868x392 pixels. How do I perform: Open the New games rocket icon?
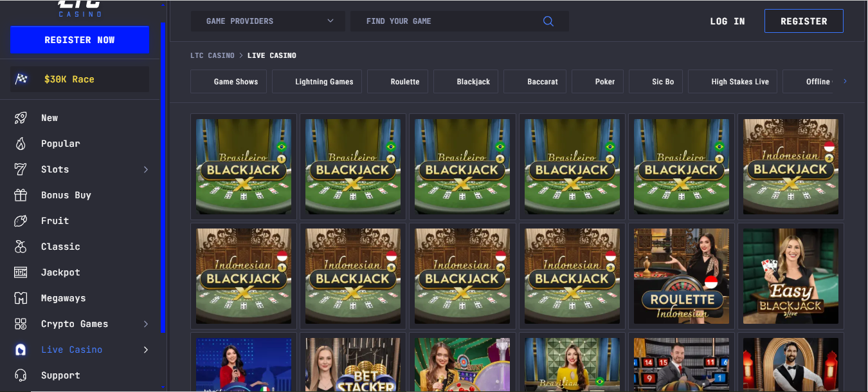coord(21,118)
